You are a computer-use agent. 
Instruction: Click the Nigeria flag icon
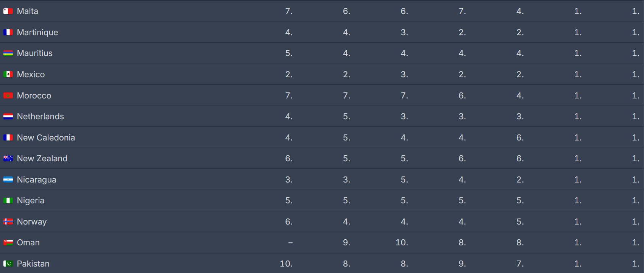[x=8, y=201]
